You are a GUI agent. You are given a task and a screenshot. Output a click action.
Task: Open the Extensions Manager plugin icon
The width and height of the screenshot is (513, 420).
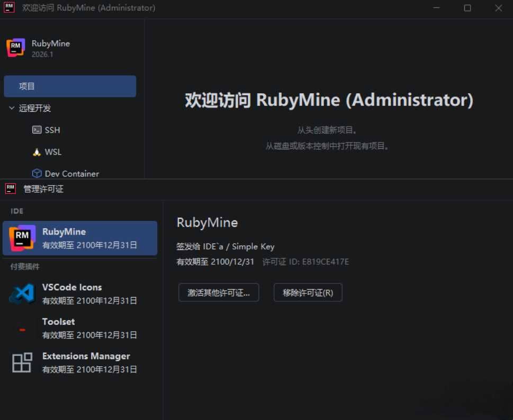tap(21, 362)
